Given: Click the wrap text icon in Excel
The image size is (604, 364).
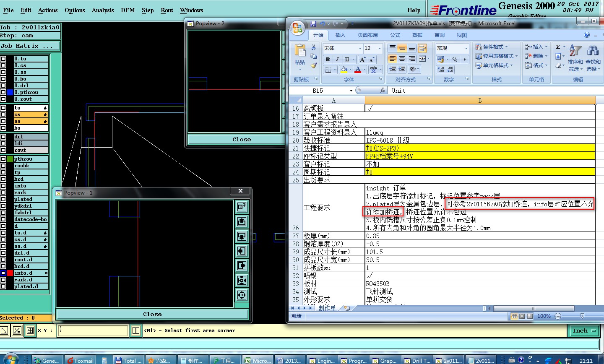Looking at the screenshot, I should (x=422, y=48).
